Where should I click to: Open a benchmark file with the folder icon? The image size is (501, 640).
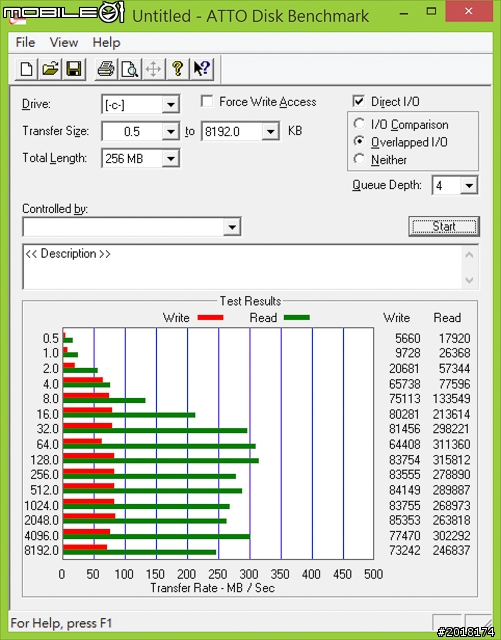click(x=50, y=69)
